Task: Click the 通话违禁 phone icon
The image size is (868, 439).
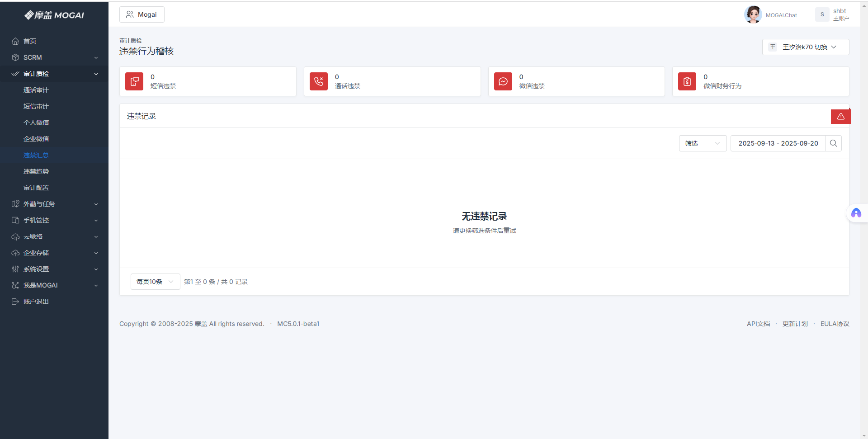Action: [x=318, y=81]
